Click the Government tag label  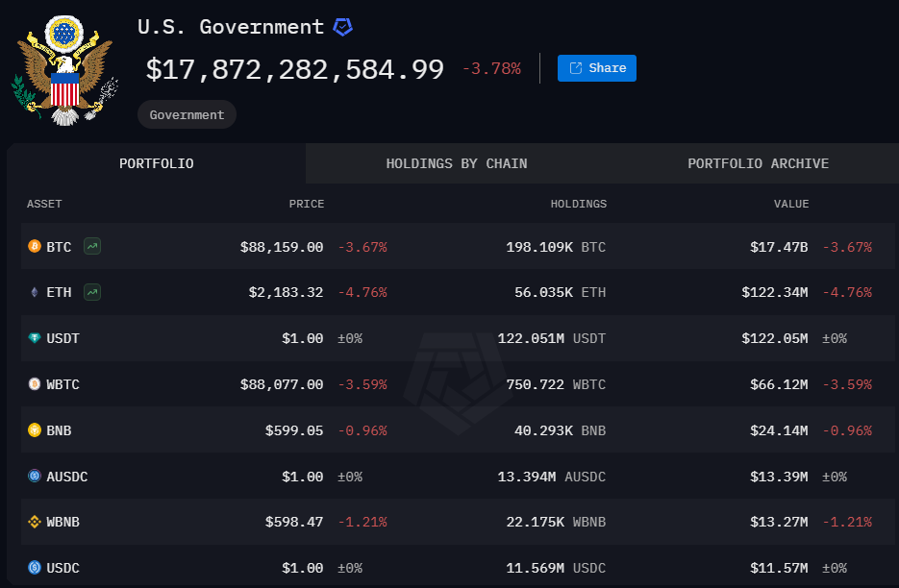coord(187,114)
